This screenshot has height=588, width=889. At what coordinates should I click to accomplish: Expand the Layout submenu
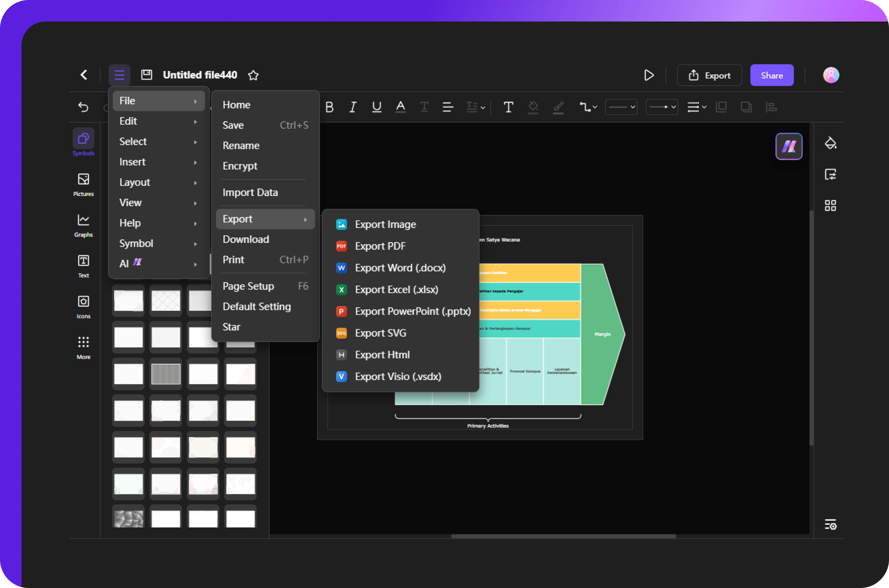[x=159, y=182]
